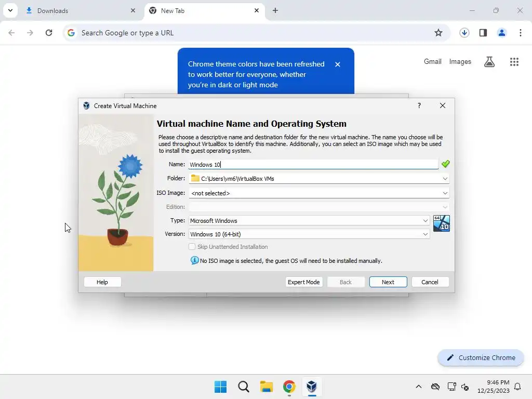The height and width of the screenshot is (399, 532).
Task: Open the Chrome three-dot menu
Action: coord(520,33)
